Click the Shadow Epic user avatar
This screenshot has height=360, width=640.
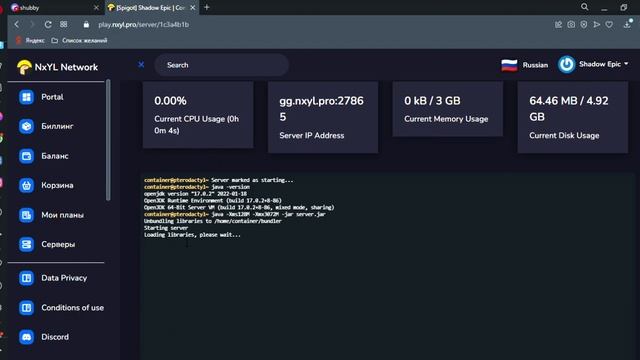click(x=567, y=64)
